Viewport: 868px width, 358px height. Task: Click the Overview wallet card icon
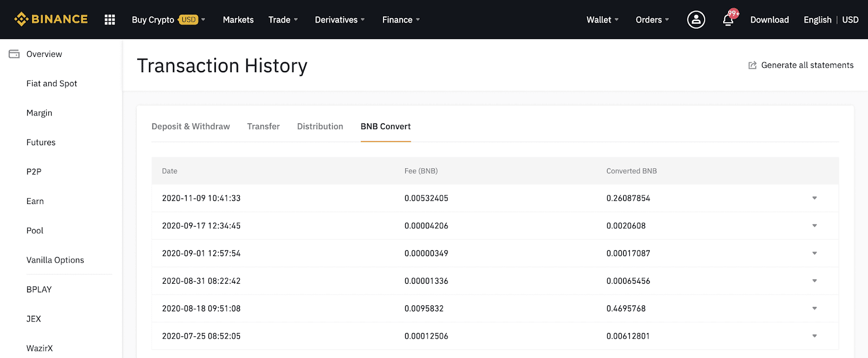coord(14,54)
